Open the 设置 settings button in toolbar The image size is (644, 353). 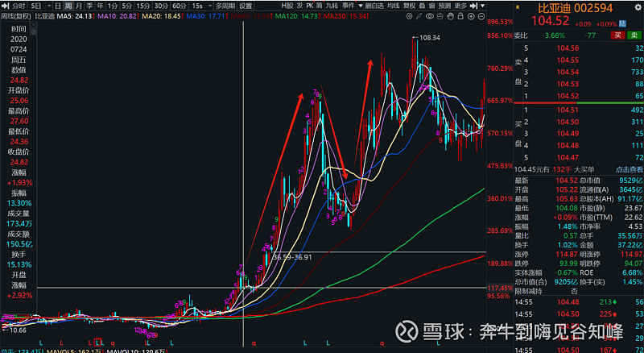tap(246, 6)
